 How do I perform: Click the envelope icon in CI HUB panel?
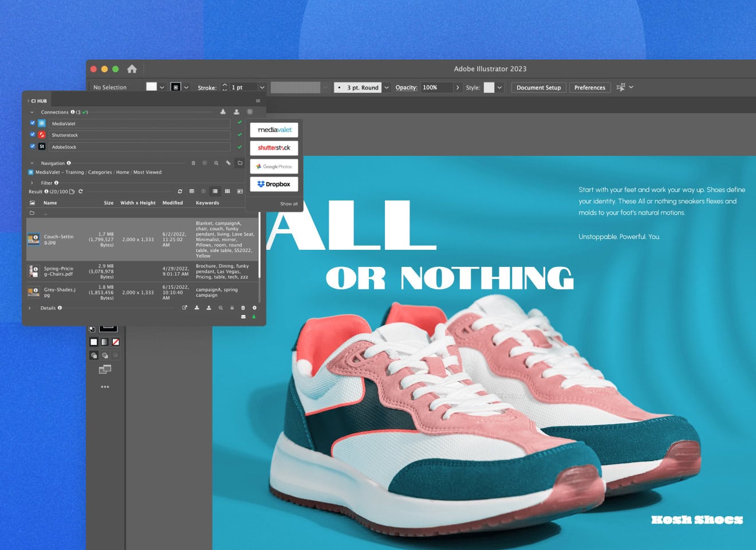[x=243, y=316]
